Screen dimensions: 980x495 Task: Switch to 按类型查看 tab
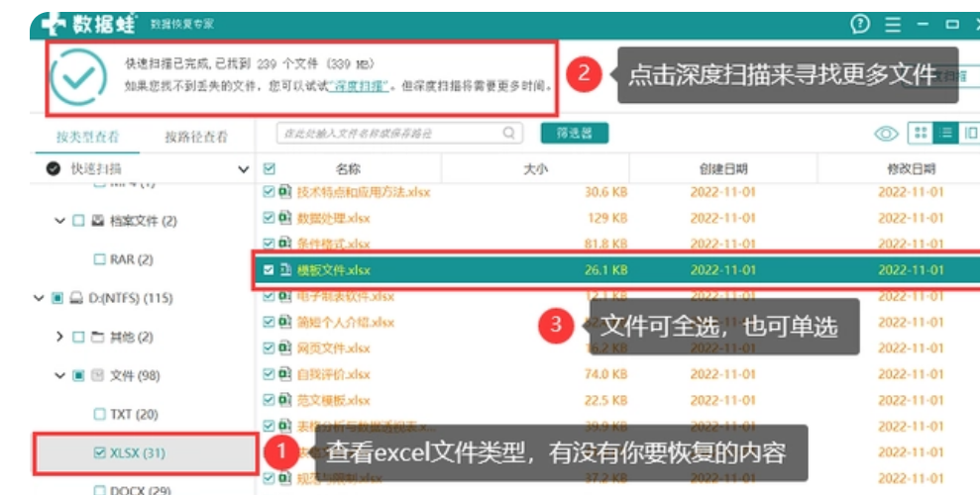click(x=87, y=137)
